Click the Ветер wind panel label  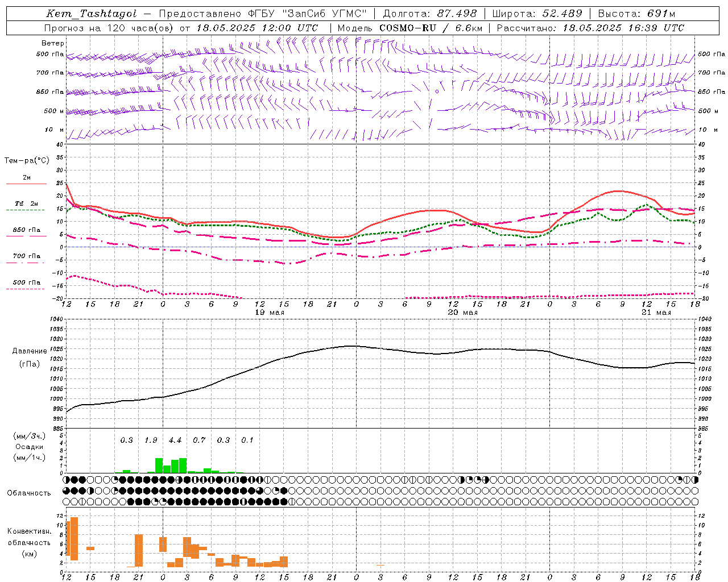click(52, 43)
